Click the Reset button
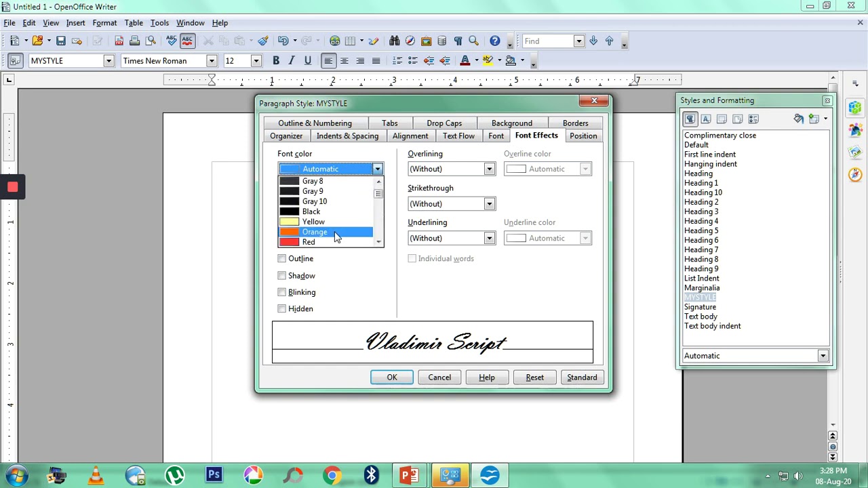This screenshot has width=868, height=488. pyautogui.click(x=534, y=378)
